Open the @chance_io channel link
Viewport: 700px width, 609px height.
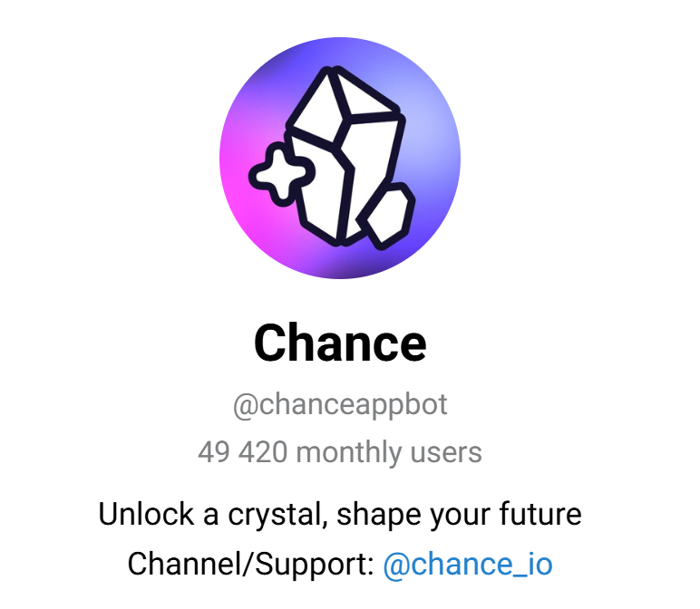click(x=468, y=565)
